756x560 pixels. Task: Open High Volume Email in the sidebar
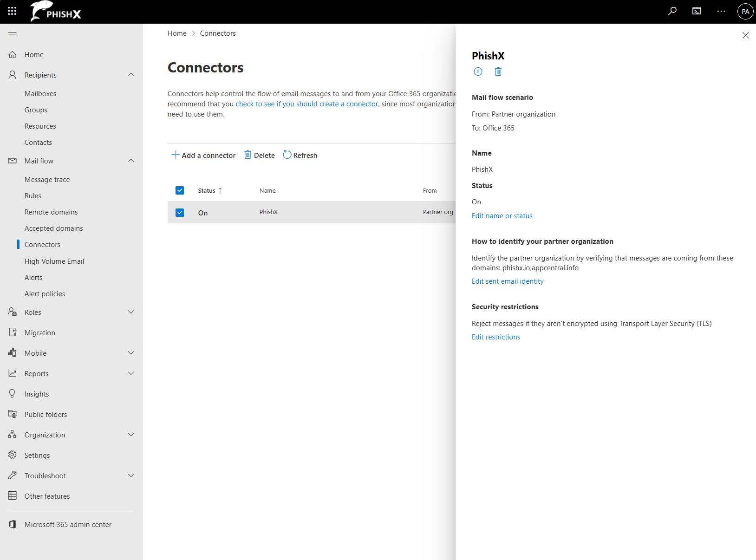[54, 261]
